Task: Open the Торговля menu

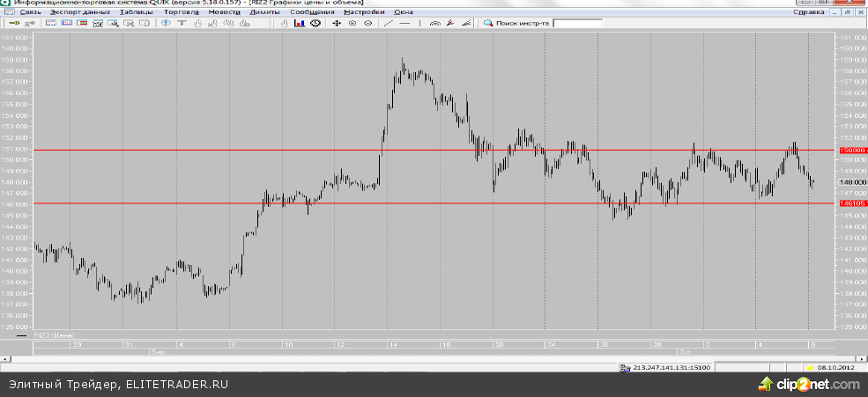Action: (181, 12)
